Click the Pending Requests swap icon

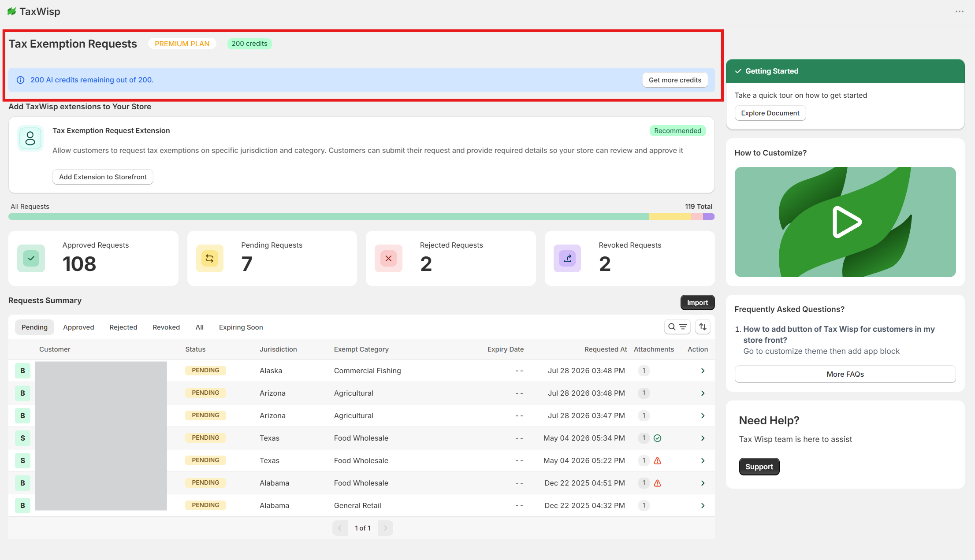(x=210, y=259)
